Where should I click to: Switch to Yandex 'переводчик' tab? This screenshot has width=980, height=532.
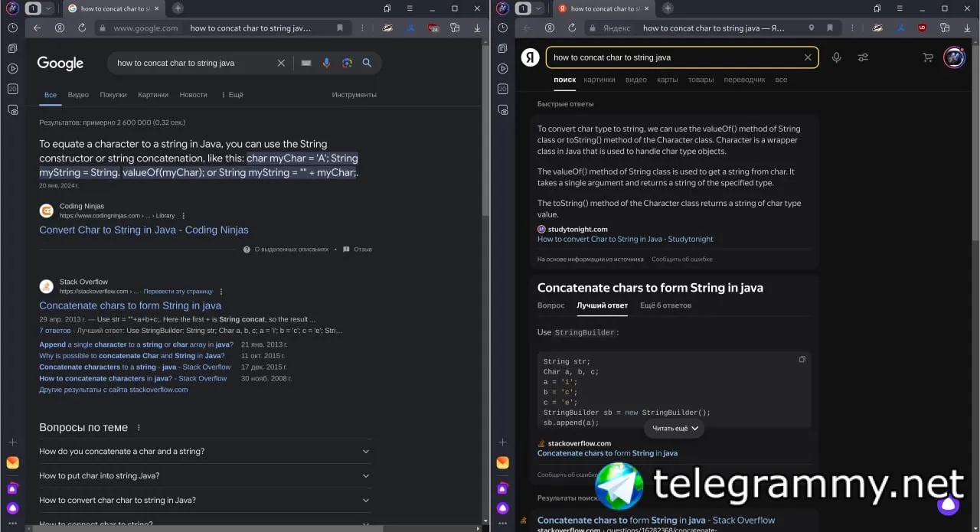(x=744, y=80)
